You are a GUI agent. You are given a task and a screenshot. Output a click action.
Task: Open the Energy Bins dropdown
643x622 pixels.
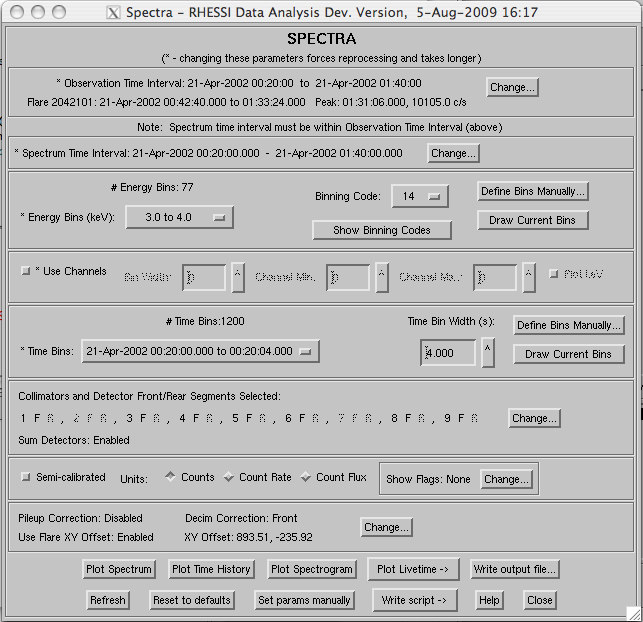[x=179, y=217]
